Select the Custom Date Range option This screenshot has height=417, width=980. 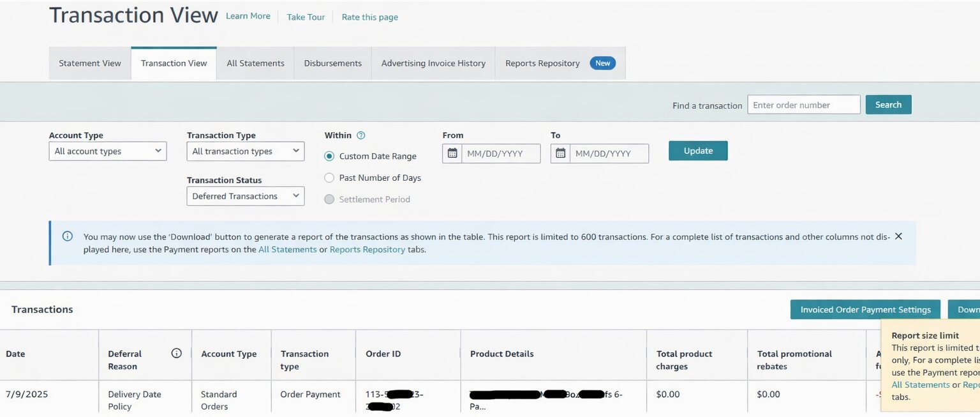coord(329,156)
